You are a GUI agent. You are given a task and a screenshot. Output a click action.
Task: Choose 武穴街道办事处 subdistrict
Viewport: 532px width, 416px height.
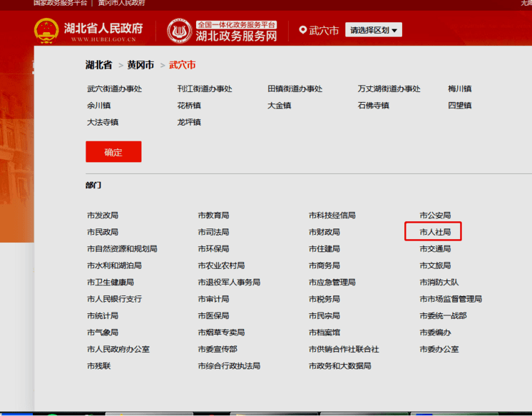point(114,89)
